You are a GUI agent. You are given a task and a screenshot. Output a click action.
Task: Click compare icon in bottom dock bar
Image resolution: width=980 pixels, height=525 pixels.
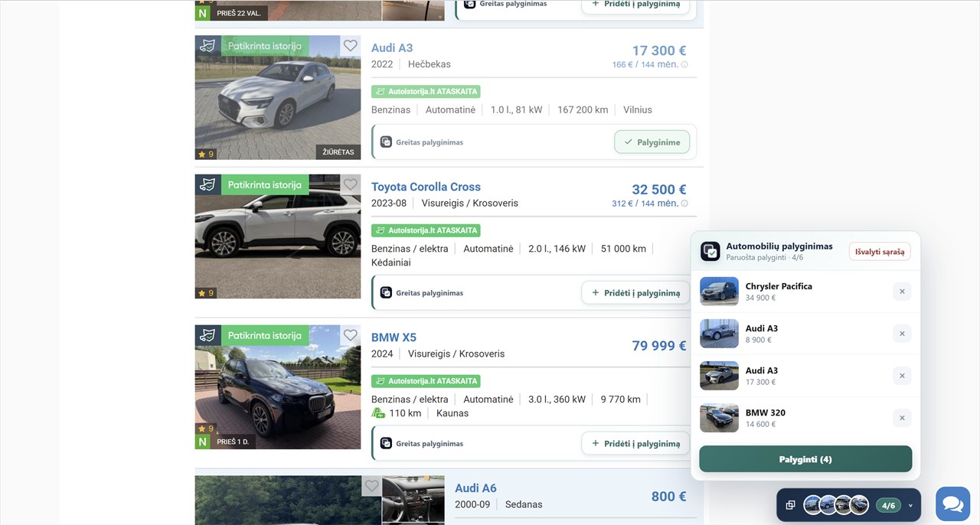click(x=791, y=505)
